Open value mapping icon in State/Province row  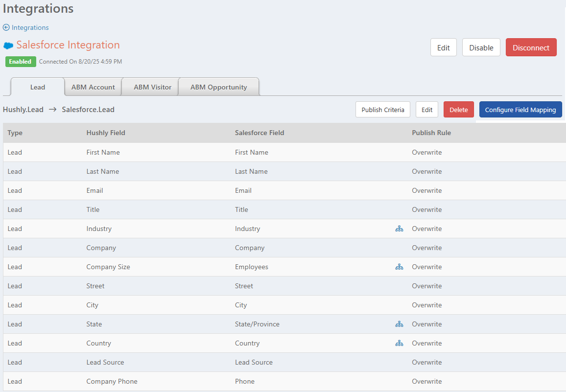(x=399, y=324)
